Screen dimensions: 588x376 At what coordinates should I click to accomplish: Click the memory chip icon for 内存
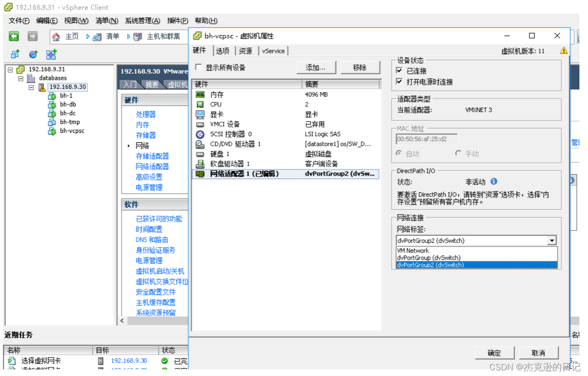coord(201,95)
